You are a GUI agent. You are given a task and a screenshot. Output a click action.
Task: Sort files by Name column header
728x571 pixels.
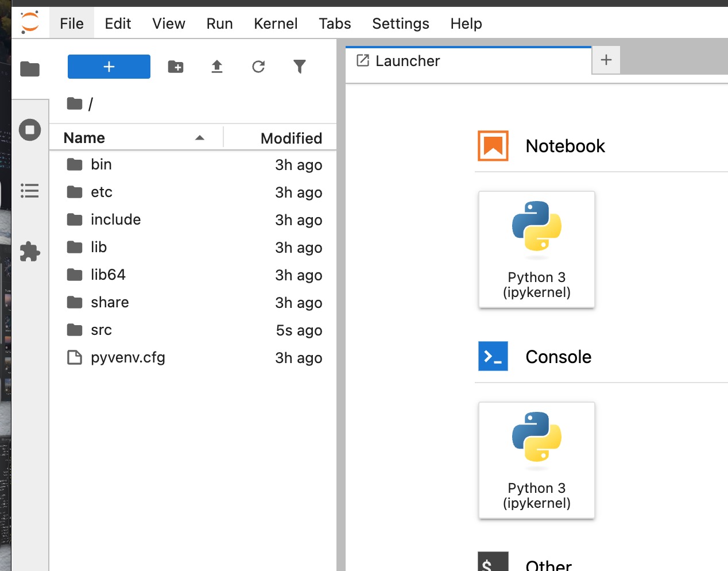(84, 138)
